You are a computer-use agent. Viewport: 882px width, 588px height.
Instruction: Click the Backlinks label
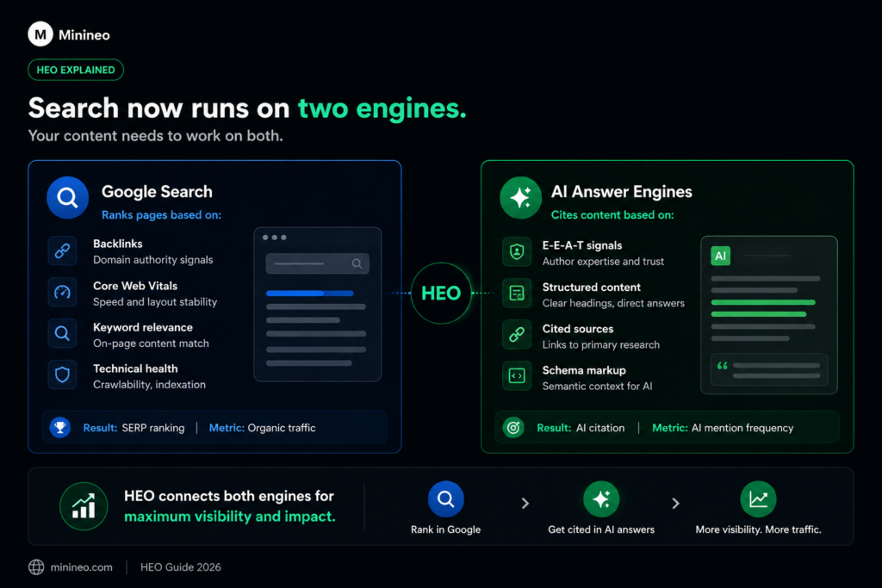pyautogui.click(x=117, y=244)
